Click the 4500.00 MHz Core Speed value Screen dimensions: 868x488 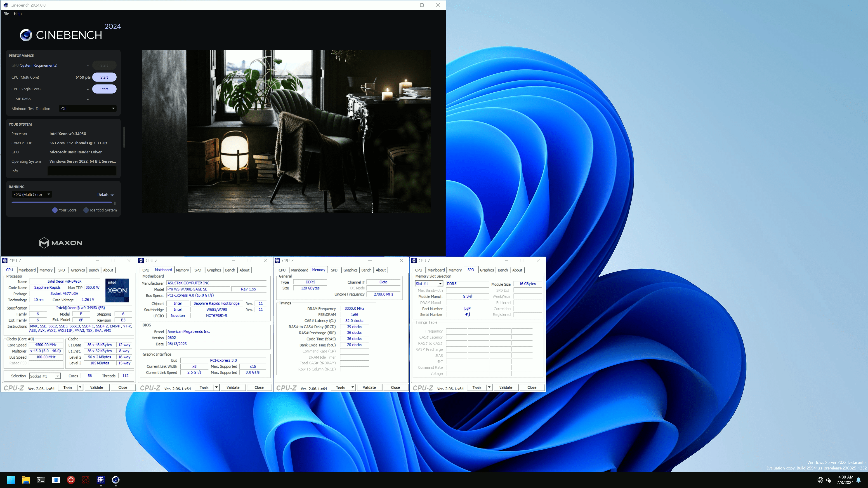(x=46, y=345)
